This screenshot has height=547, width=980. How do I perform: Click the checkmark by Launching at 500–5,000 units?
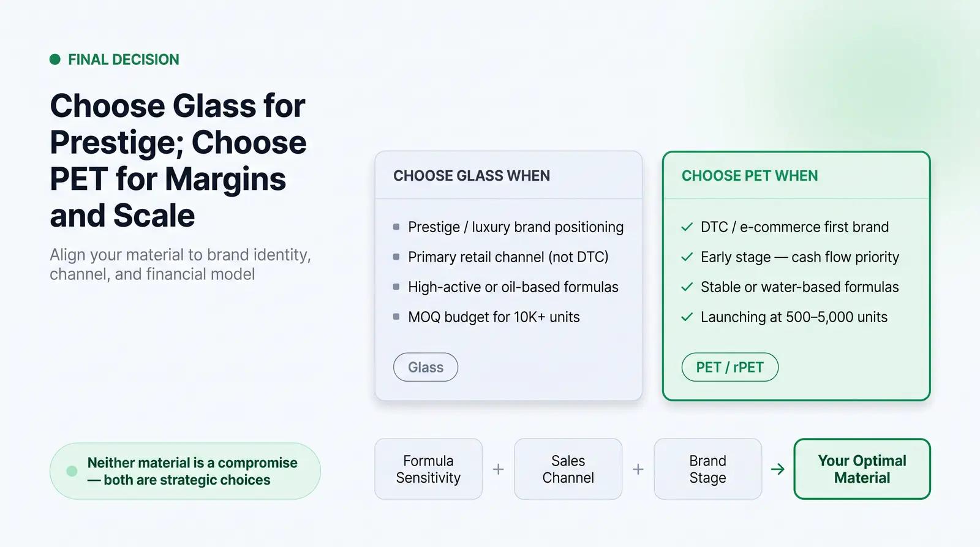tap(687, 317)
